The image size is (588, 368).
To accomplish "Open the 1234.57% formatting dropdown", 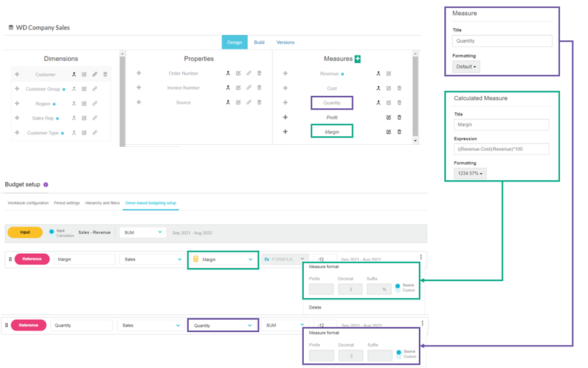I will tap(470, 174).
